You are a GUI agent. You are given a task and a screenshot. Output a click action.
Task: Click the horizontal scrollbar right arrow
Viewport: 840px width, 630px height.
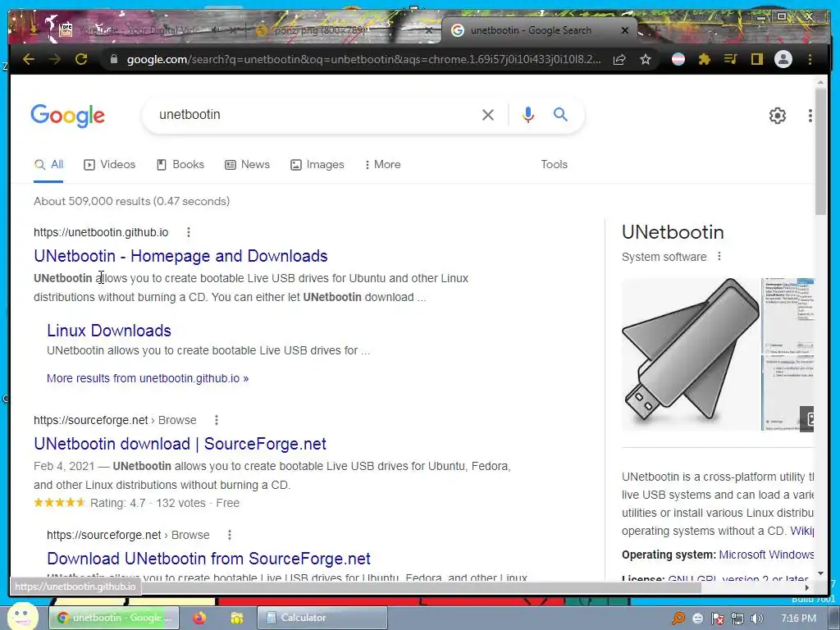pos(807,587)
